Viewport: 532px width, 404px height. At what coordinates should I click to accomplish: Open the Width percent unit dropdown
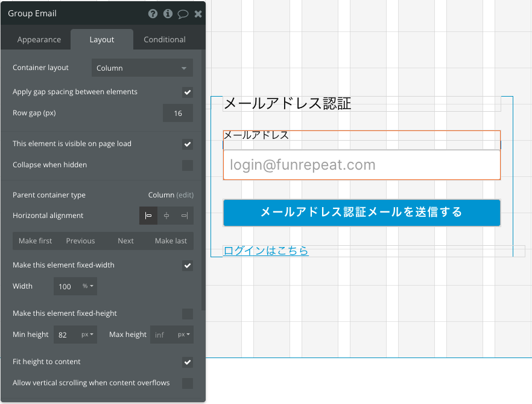click(88, 286)
